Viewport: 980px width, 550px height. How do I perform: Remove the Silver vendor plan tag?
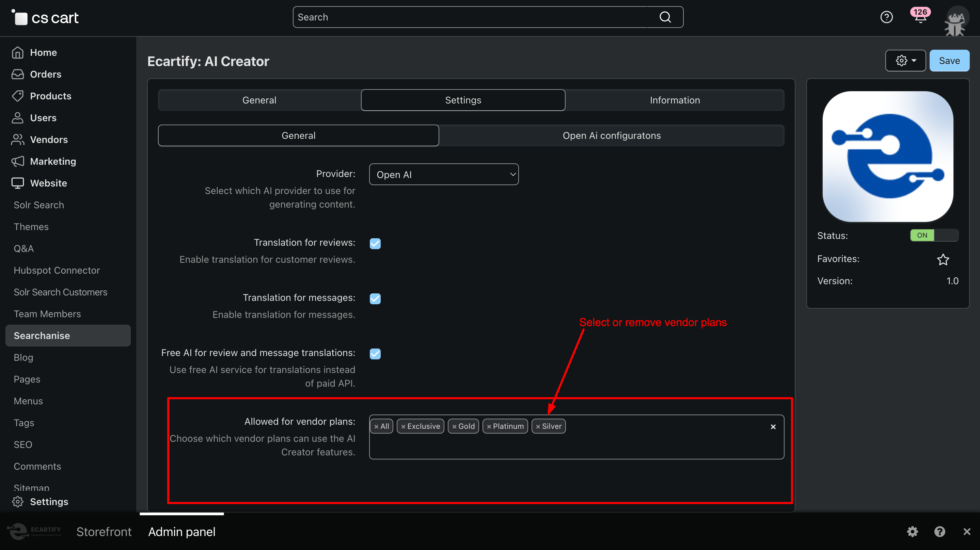[539, 426]
